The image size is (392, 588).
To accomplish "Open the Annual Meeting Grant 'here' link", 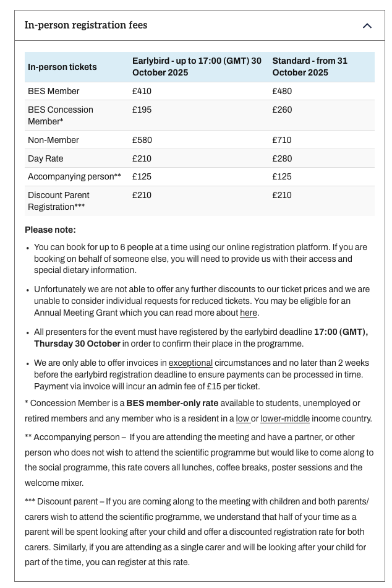I will tap(249, 313).
